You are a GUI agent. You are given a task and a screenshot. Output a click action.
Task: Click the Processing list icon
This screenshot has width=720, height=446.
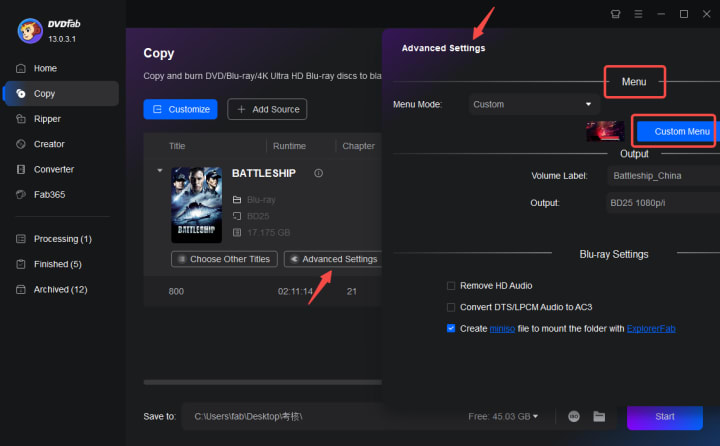[21, 239]
